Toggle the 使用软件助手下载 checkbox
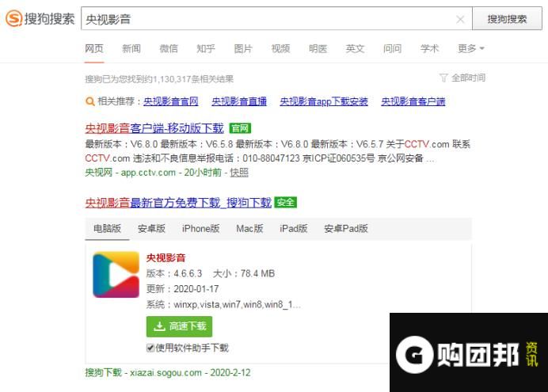The height and width of the screenshot is (392, 548). coord(150,348)
